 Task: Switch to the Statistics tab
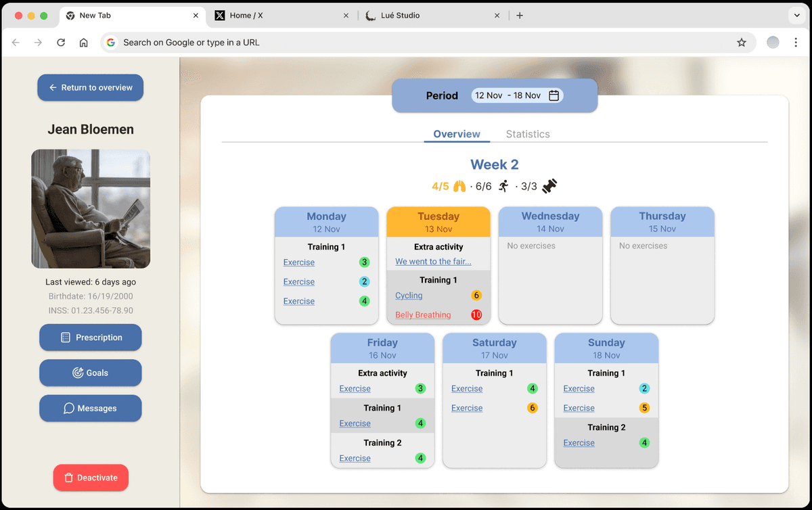point(528,134)
